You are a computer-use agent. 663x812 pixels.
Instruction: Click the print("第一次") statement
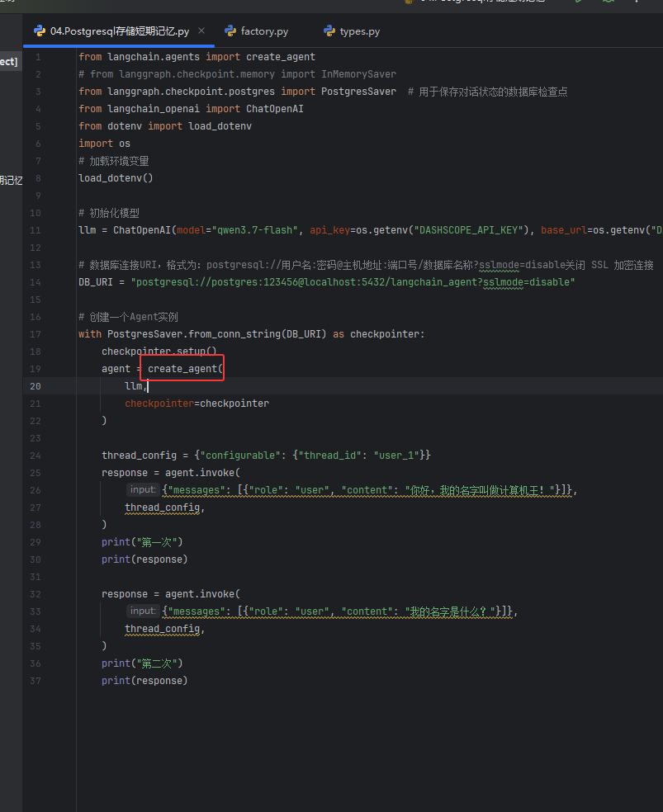click(x=142, y=542)
